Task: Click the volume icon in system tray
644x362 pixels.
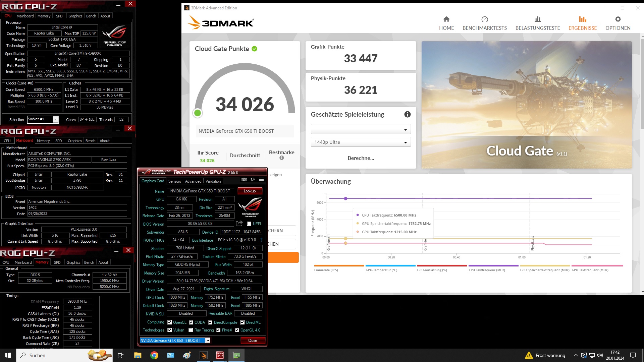Action: pos(600,355)
